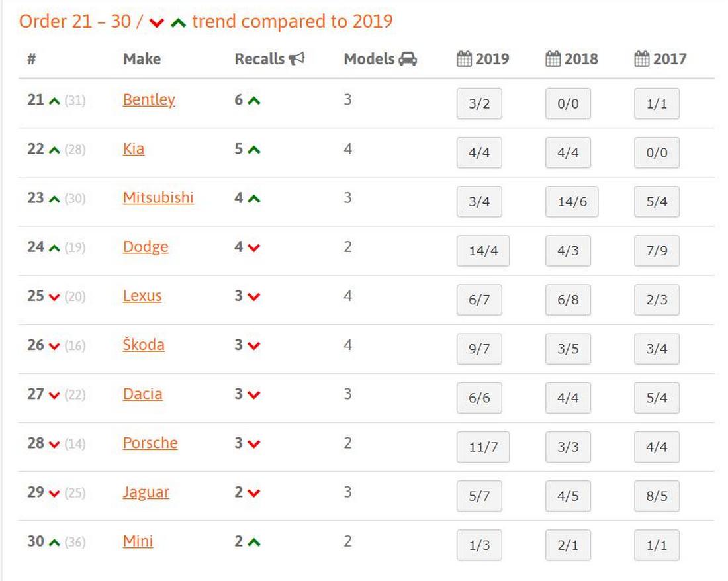Select Kia's 2017 button showing 0/0
The height and width of the screenshot is (581, 728).
tap(657, 153)
